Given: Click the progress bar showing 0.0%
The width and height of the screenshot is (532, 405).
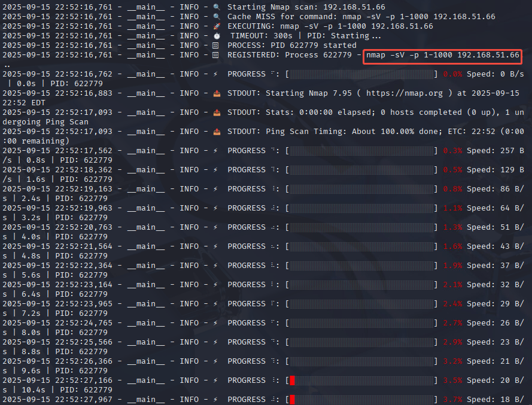Looking at the screenshot, I should click(x=361, y=74).
